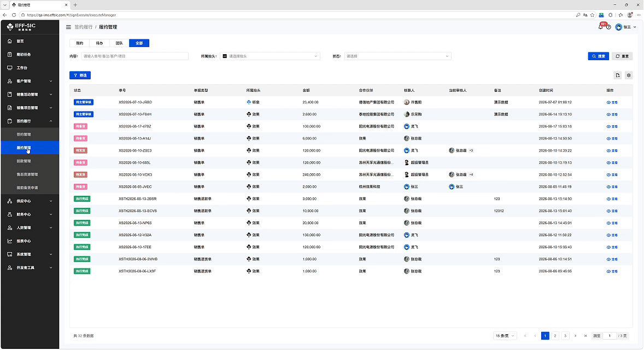The height and width of the screenshot is (350, 644).
Task: Click the EFF-SIC logo
Action: tap(21, 27)
